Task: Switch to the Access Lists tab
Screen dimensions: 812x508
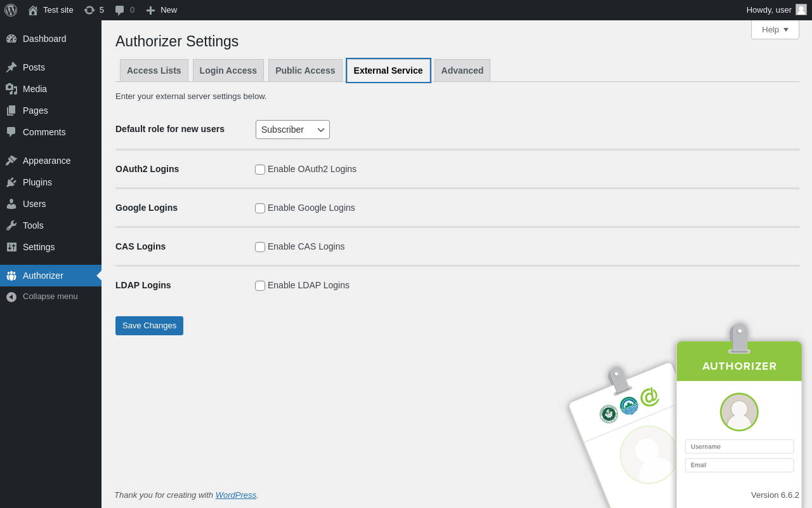Action: [x=154, y=70]
